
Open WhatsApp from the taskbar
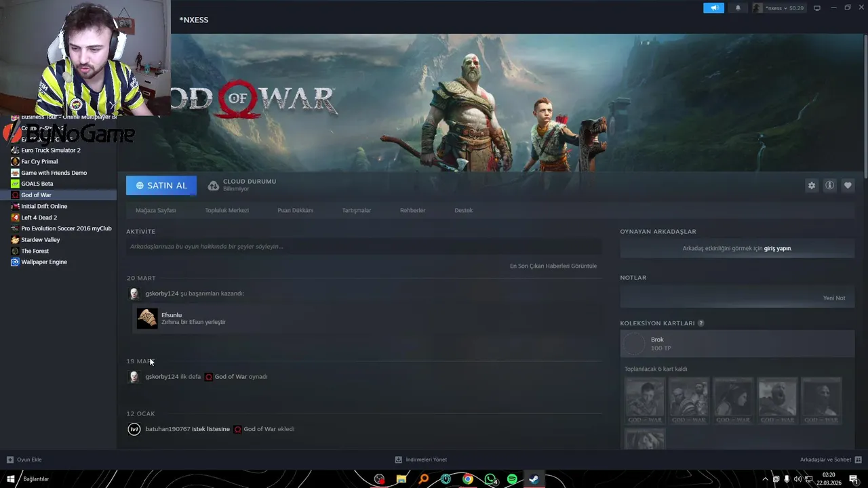[x=490, y=479]
